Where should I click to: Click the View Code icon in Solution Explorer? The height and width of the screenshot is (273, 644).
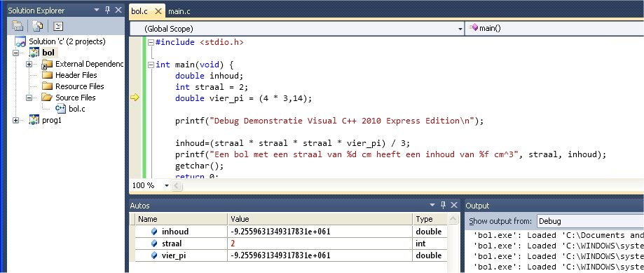(58, 26)
